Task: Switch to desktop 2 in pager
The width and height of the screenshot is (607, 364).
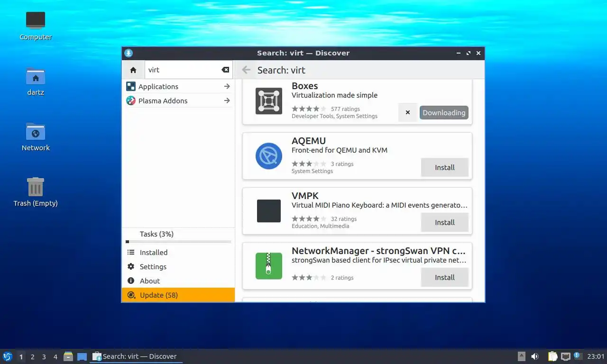Action: [x=32, y=357]
